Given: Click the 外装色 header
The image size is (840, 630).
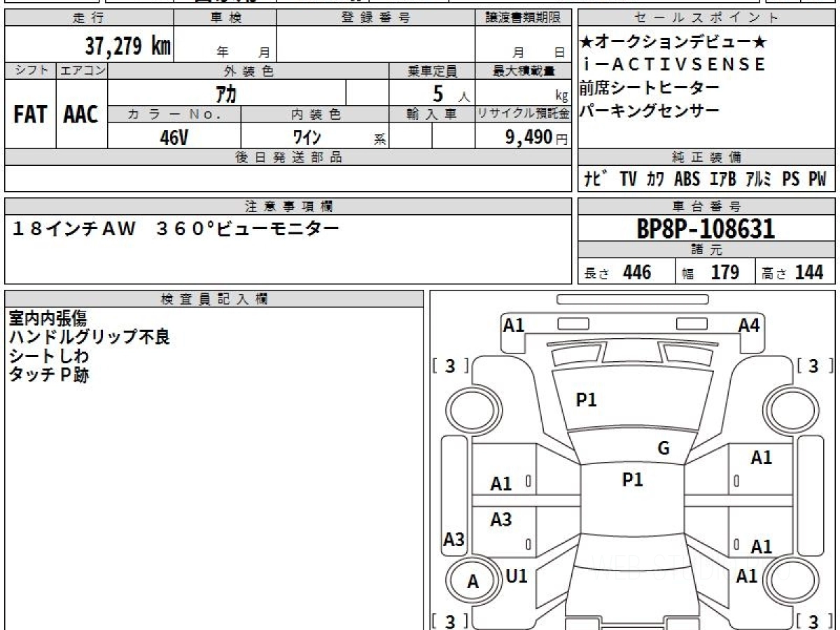Looking at the screenshot, I should (248, 71).
